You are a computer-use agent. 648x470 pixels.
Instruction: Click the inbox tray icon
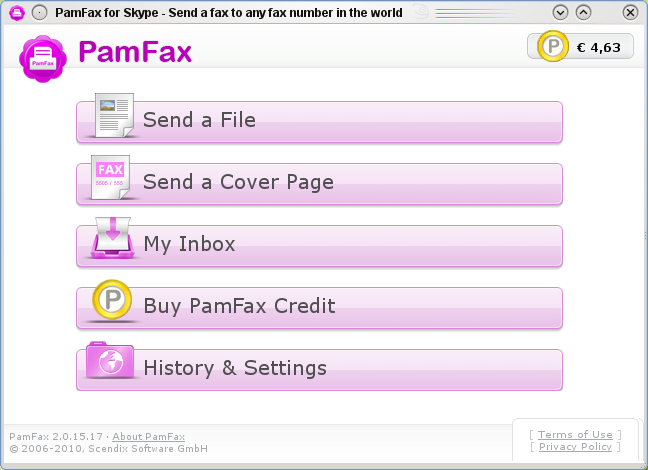[112, 238]
